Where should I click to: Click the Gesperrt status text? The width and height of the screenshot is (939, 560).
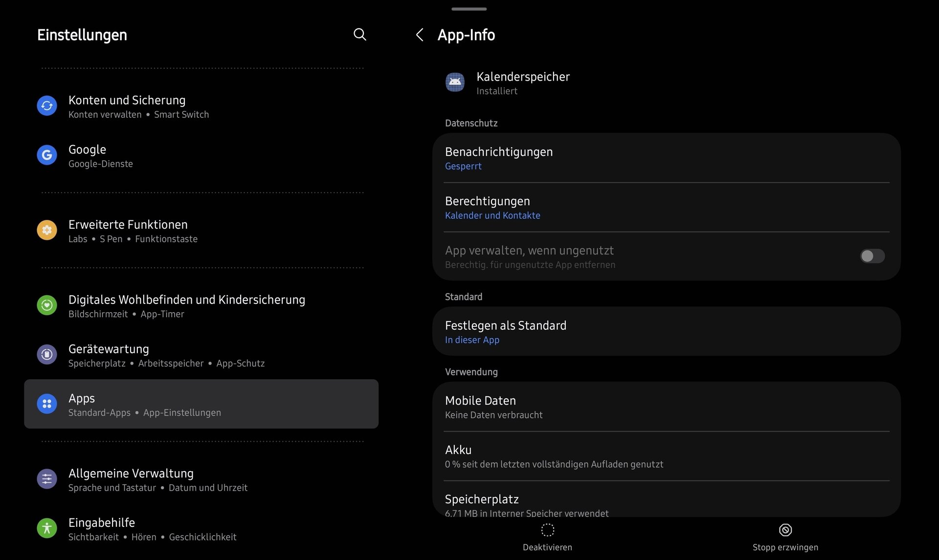pos(463,166)
